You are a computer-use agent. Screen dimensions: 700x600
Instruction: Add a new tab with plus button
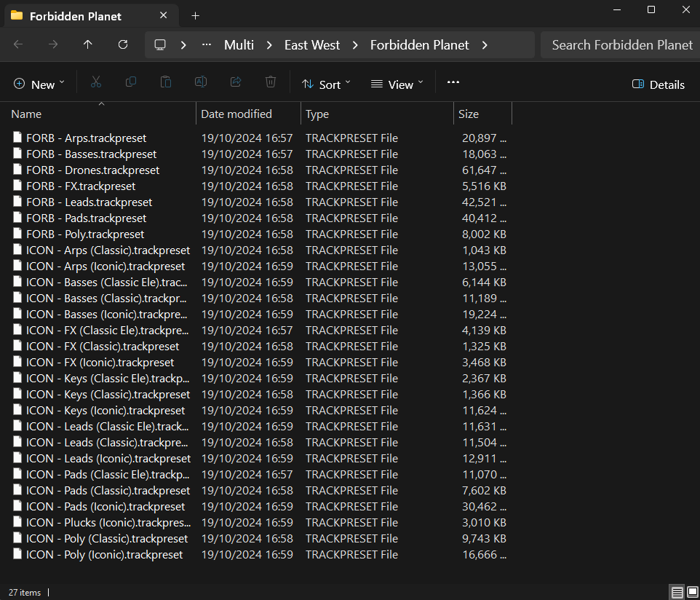click(195, 16)
